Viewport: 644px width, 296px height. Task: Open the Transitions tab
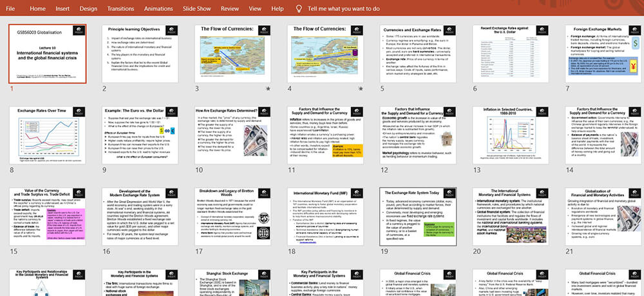pyautogui.click(x=121, y=8)
